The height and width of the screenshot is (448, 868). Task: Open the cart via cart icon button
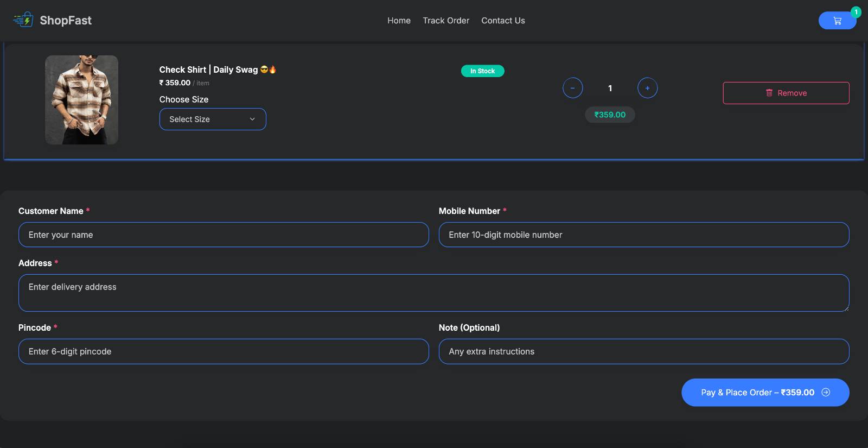pos(837,21)
